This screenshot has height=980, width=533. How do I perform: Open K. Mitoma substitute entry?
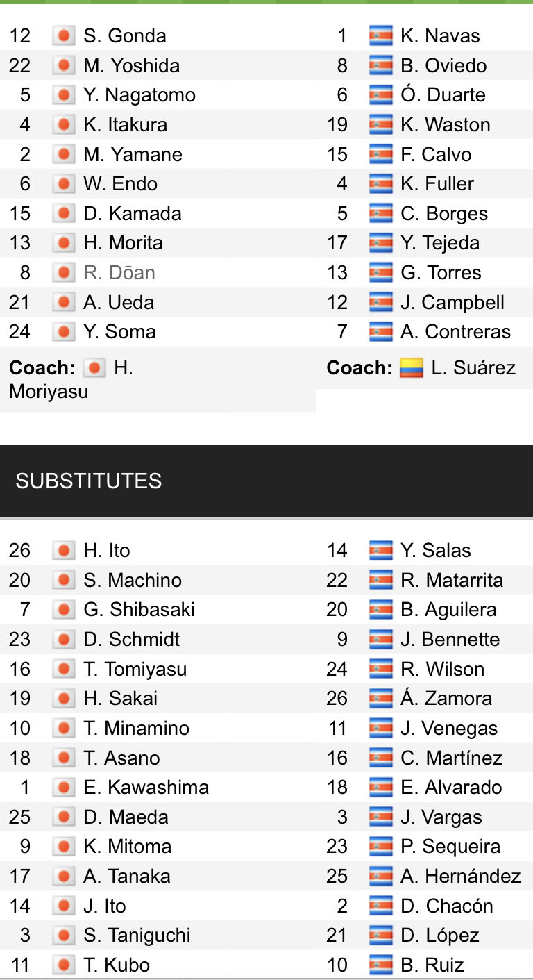coord(127,847)
